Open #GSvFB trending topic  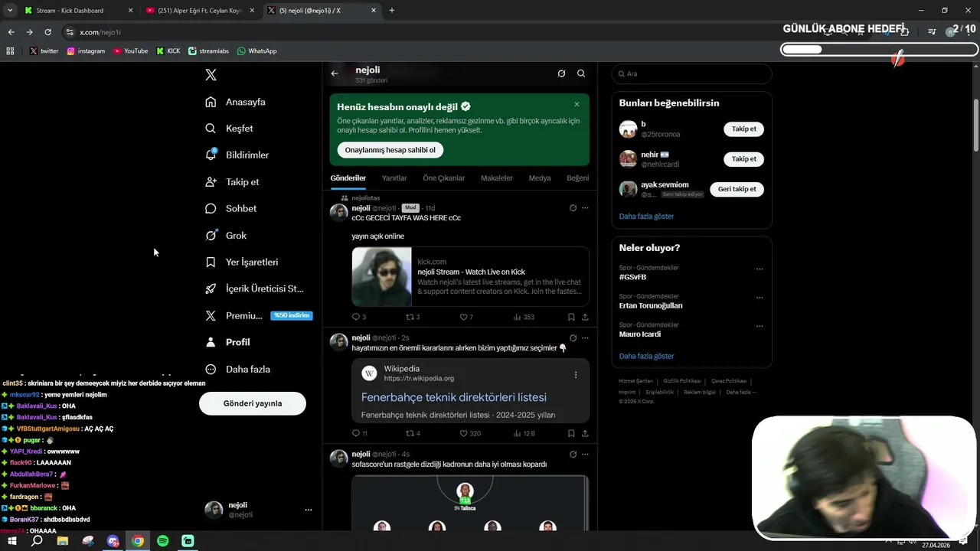tap(632, 277)
